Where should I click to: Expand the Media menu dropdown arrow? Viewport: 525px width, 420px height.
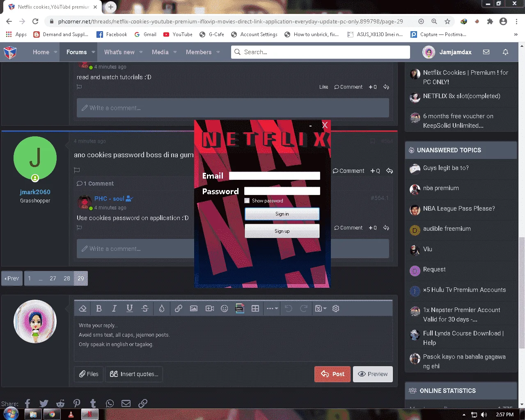coord(175,52)
